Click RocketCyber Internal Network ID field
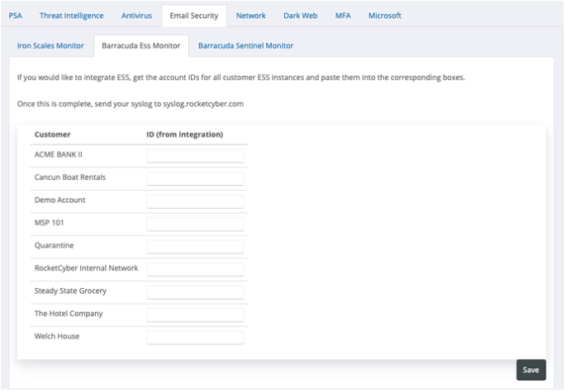566x392 pixels. click(x=195, y=270)
